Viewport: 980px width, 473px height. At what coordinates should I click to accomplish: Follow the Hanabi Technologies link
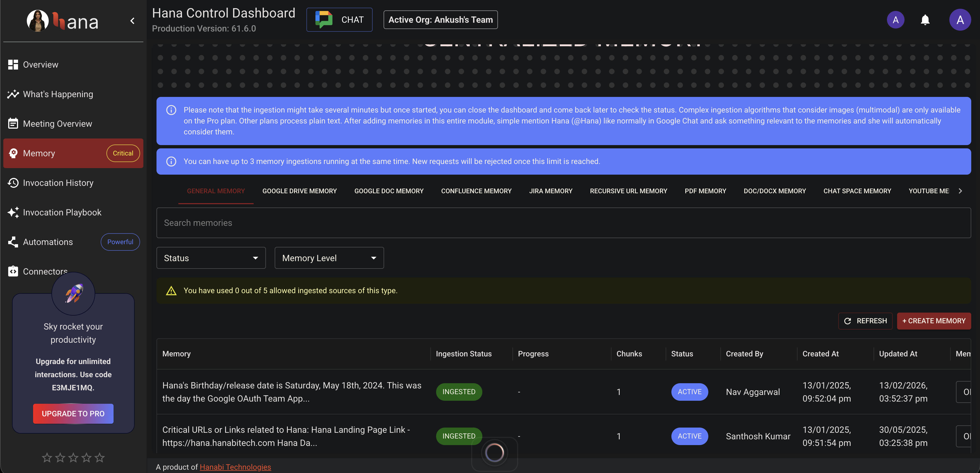coord(235,467)
